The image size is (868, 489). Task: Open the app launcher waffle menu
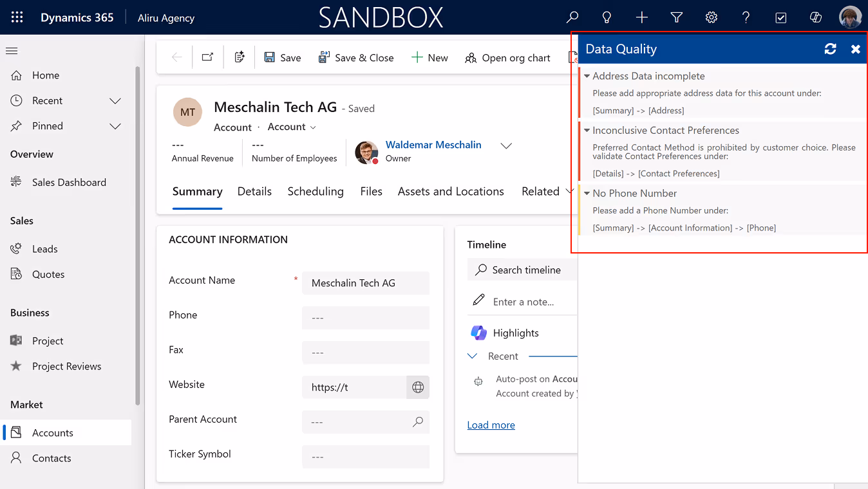[x=17, y=17]
